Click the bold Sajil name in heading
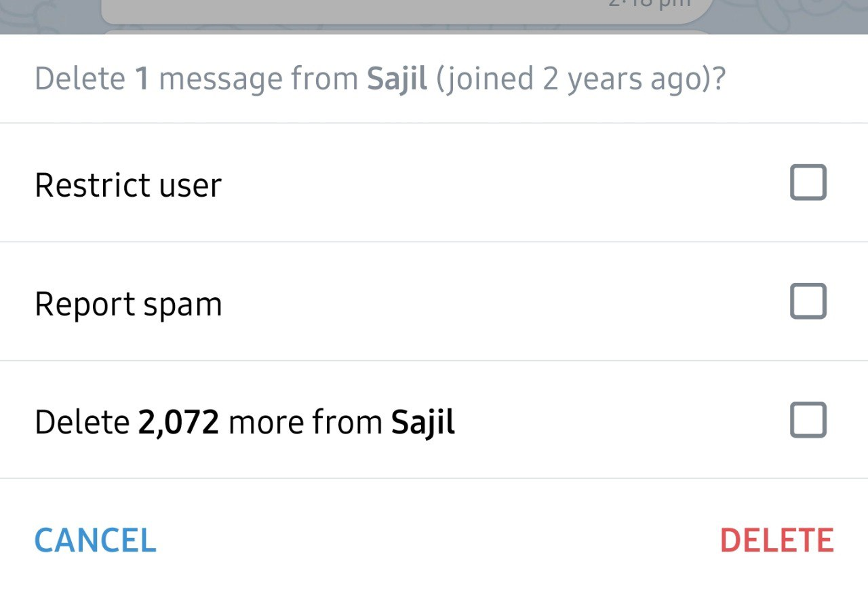This screenshot has width=868, height=597. pos(397,79)
